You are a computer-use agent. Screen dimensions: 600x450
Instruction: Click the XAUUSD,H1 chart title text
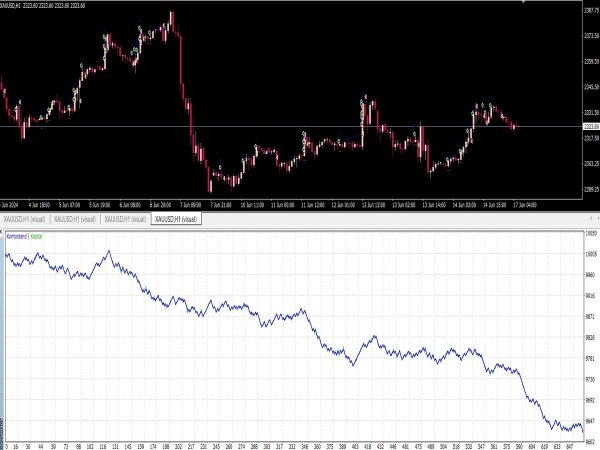coord(10,6)
